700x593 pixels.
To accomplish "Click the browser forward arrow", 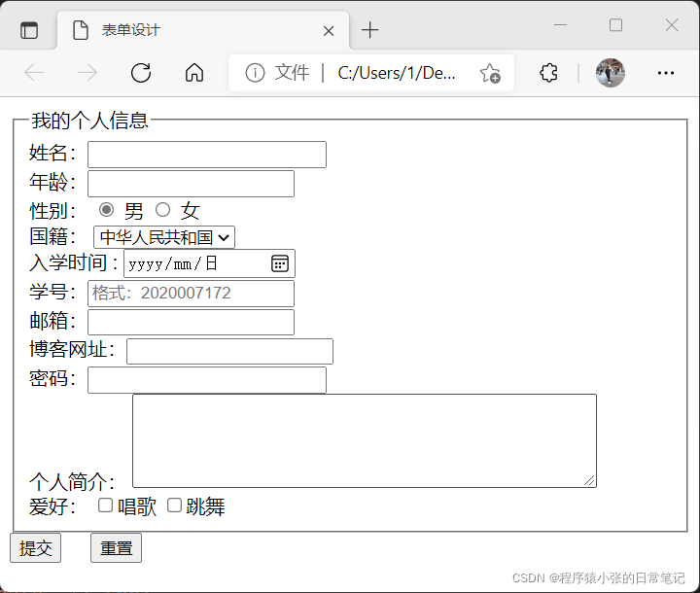I will pos(87,72).
